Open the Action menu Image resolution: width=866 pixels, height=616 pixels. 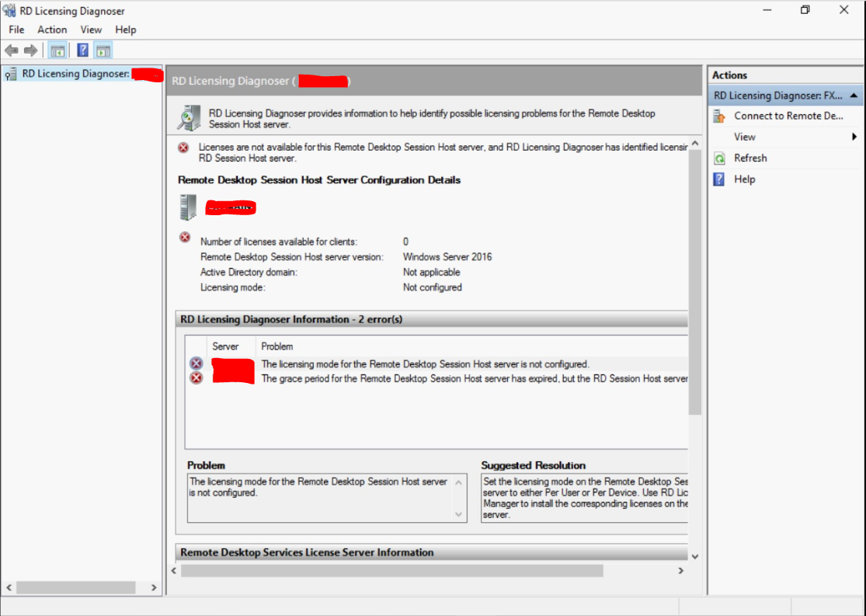click(52, 30)
